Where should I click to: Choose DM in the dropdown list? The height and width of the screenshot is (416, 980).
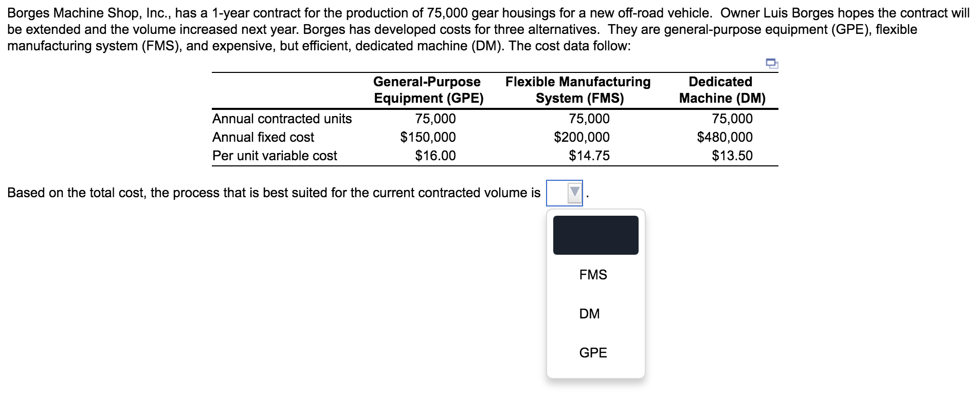tap(589, 314)
